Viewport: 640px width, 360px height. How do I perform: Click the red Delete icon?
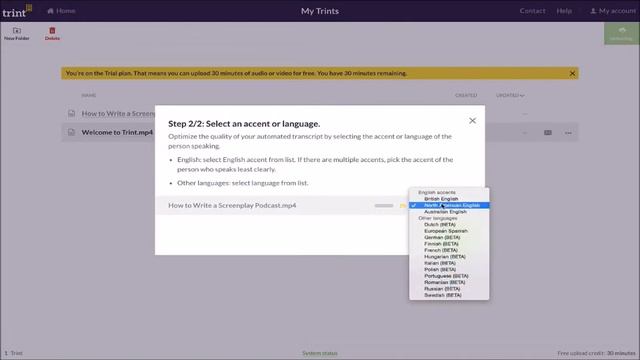[x=52, y=33]
